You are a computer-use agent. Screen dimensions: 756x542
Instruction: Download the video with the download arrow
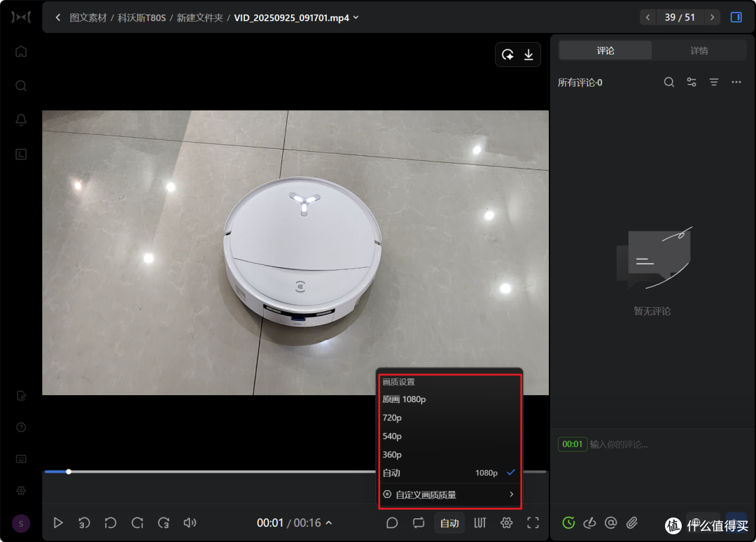click(529, 55)
